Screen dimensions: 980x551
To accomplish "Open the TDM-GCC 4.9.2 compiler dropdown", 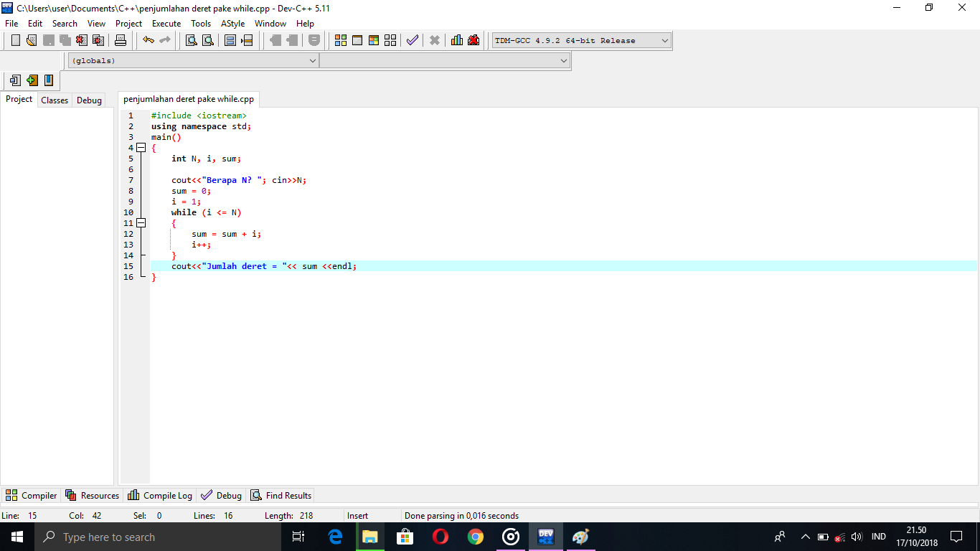I will click(664, 40).
